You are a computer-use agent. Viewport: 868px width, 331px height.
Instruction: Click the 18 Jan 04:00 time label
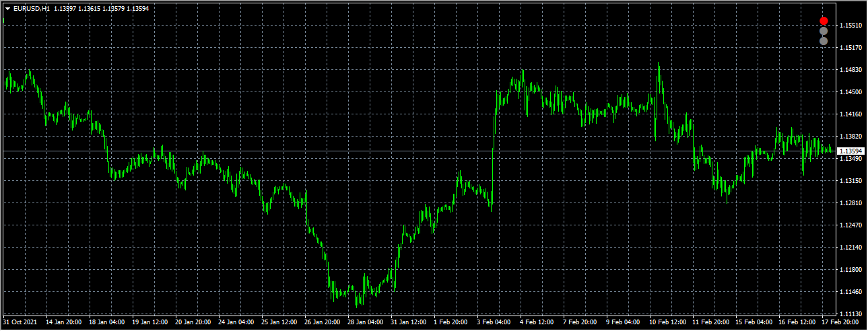click(x=107, y=322)
